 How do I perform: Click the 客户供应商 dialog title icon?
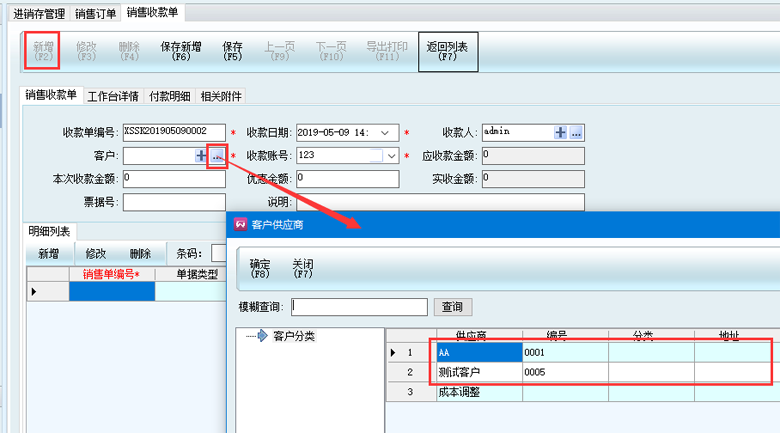click(x=240, y=224)
